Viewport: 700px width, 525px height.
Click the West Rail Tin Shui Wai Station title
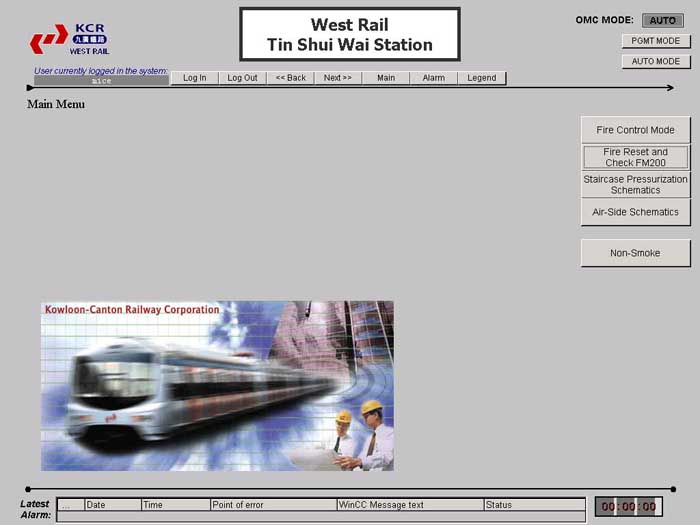tap(350, 34)
